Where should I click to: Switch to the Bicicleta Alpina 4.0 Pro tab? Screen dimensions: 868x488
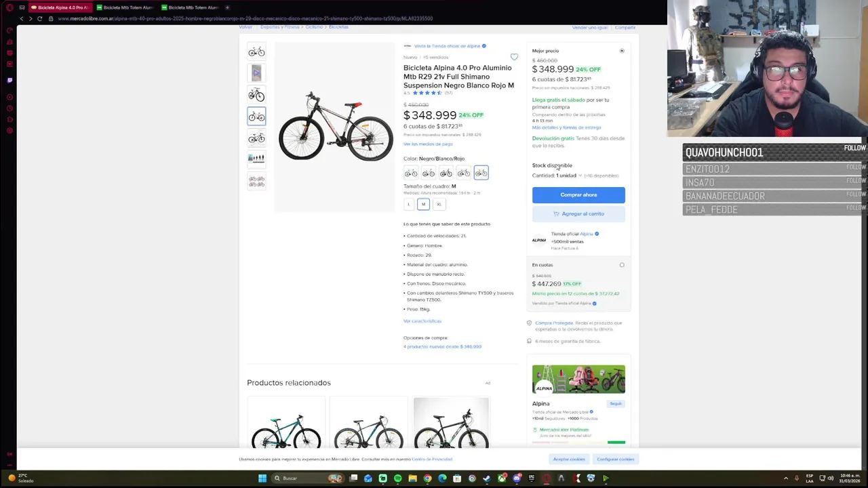60,7
